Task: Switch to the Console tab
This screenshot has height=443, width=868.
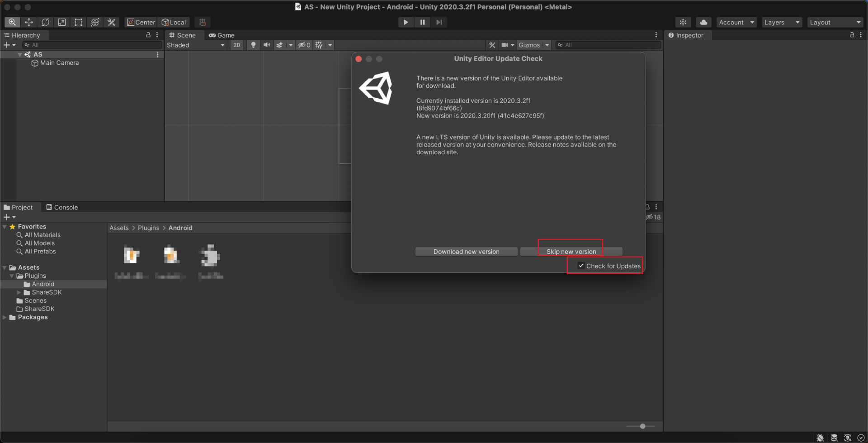Action: coord(62,207)
